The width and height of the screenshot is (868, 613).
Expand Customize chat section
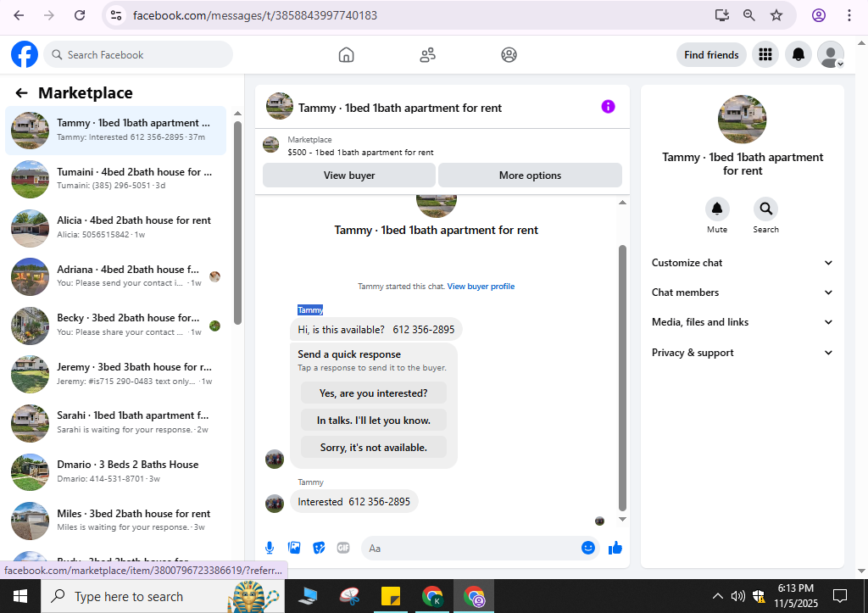(x=742, y=263)
